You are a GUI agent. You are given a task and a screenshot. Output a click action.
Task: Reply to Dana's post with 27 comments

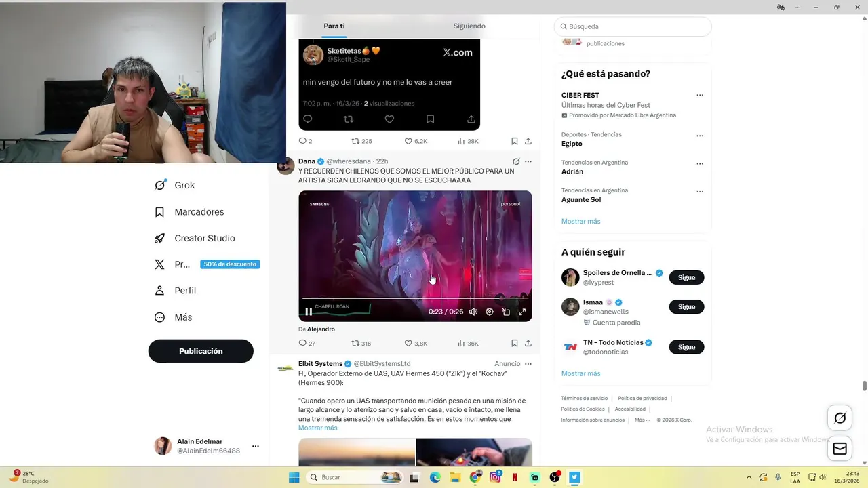(x=307, y=344)
